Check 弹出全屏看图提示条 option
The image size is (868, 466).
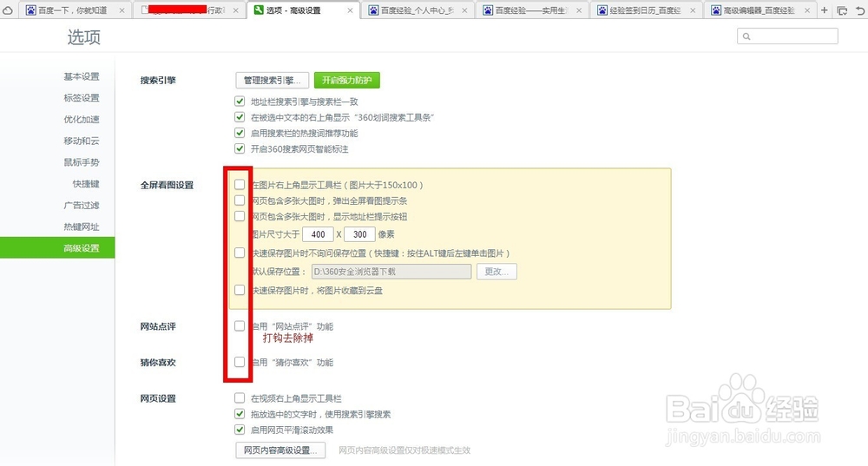click(x=240, y=200)
